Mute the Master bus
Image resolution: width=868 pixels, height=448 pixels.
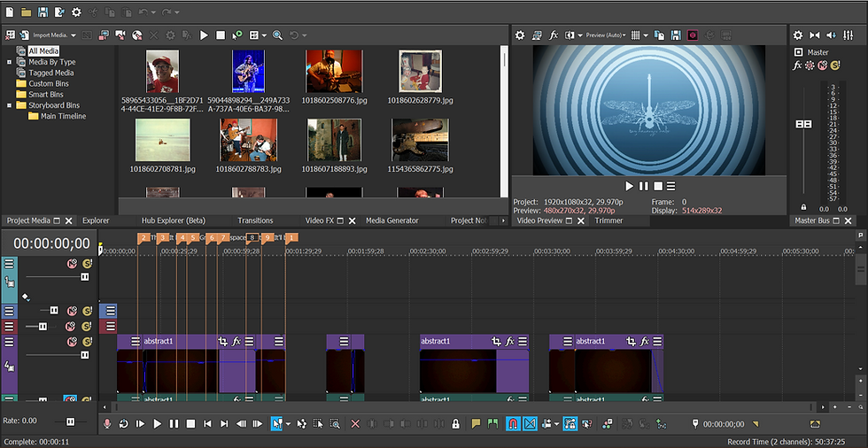click(823, 66)
